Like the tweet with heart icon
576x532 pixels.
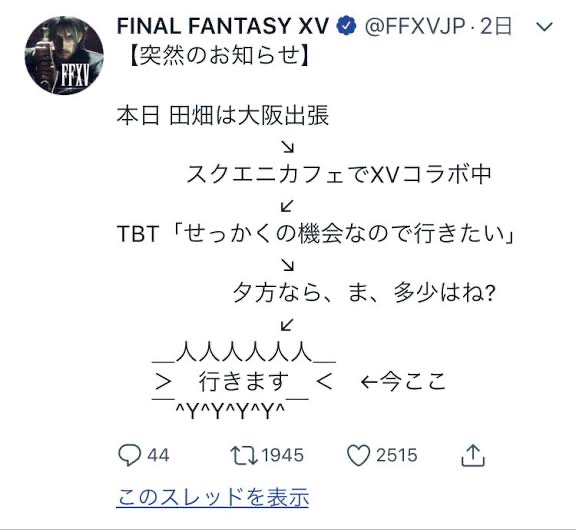(x=358, y=456)
